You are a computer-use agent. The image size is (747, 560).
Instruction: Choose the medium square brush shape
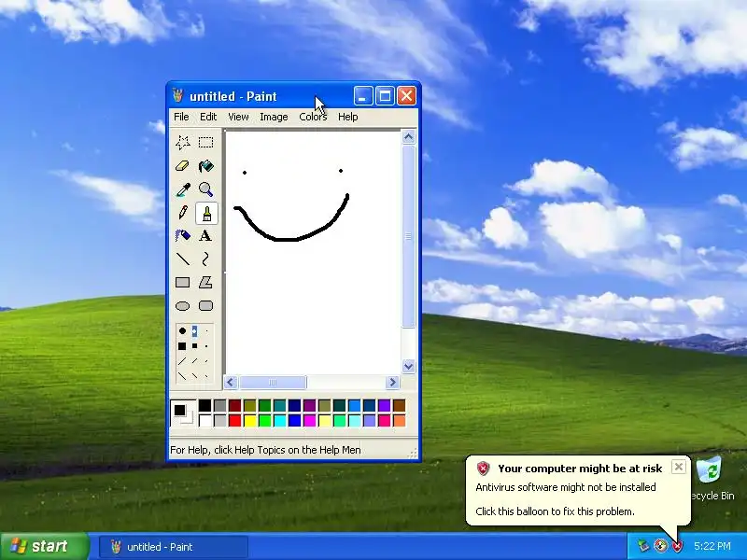pyautogui.click(x=194, y=346)
